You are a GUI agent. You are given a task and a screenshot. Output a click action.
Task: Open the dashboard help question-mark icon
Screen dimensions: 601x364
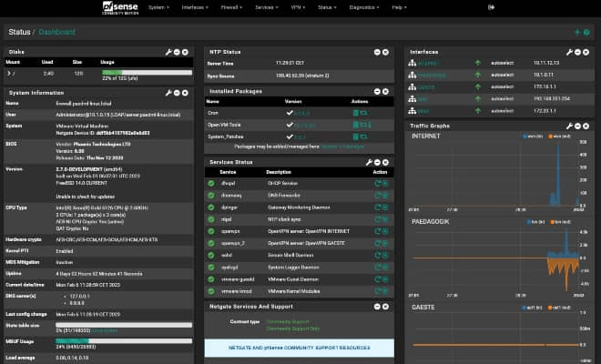click(586, 32)
